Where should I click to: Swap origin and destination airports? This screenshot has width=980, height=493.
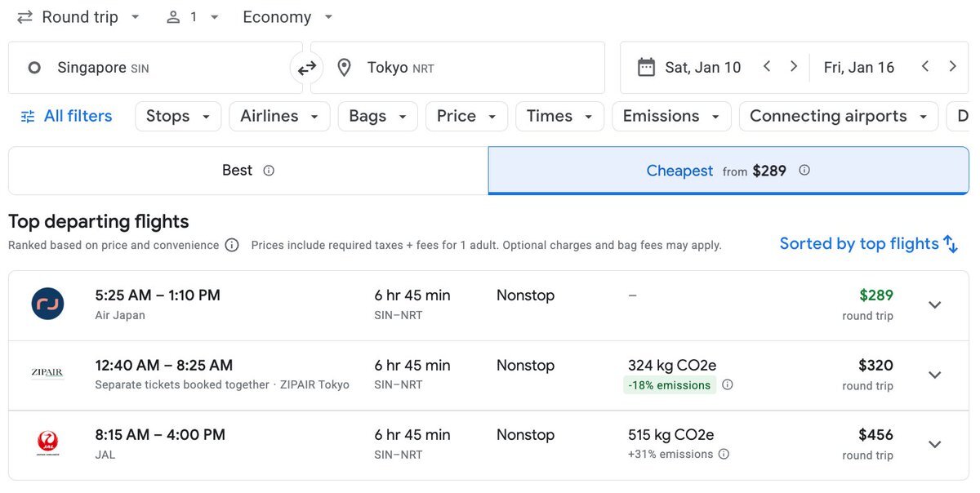point(306,69)
